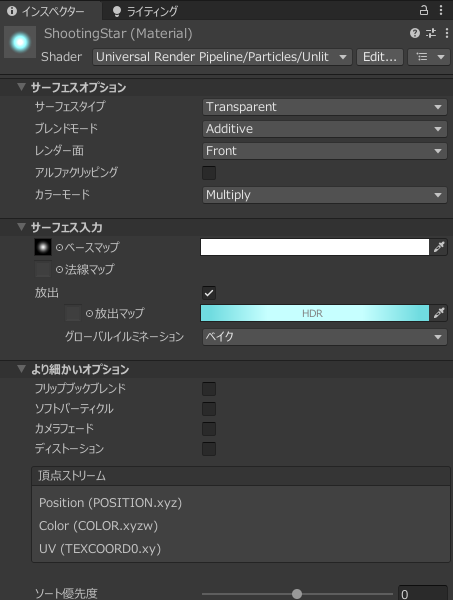The height and width of the screenshot is (600, 453).
Task: Open the material preset selector sliders icon
Action: tap(431, 33)
